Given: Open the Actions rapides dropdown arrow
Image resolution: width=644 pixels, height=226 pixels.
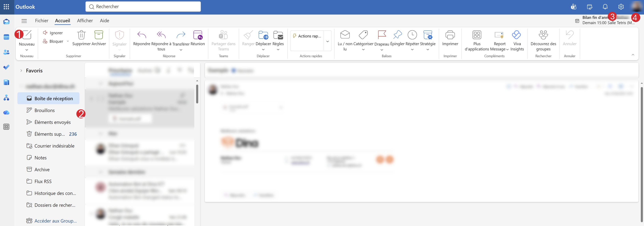Looking at the screenshot, I should [x=327, y=41].
